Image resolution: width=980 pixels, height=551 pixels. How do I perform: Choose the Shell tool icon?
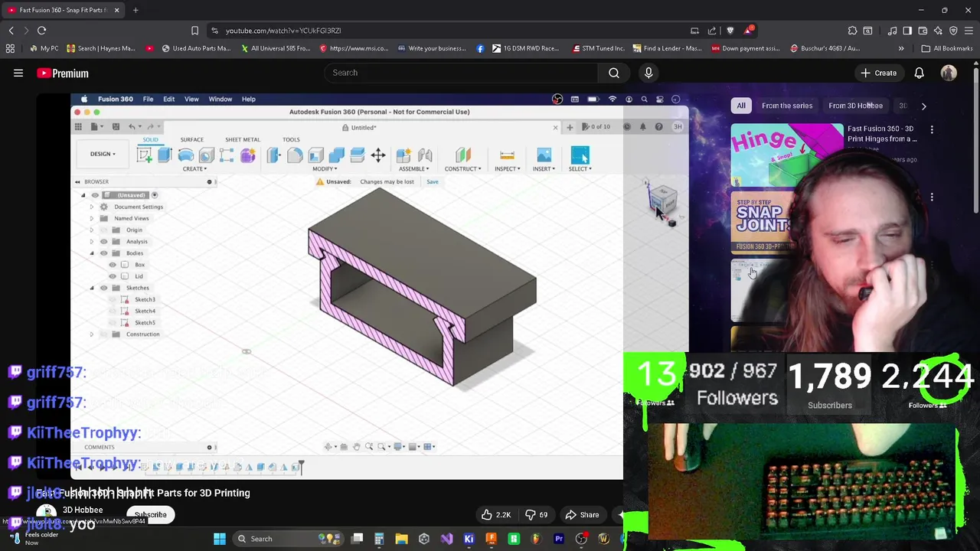pos(315,155)
